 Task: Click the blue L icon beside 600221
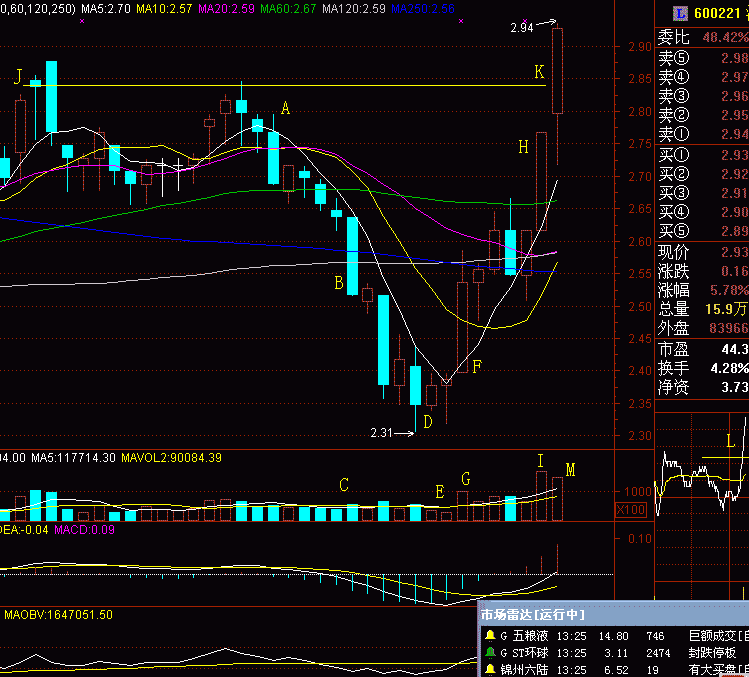(x=679, y=13)
